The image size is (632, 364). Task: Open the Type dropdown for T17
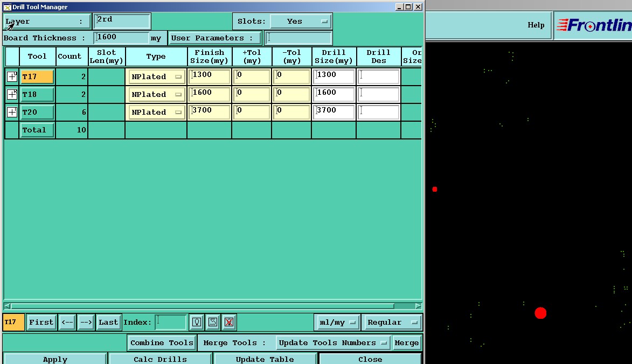tap(156, 76)
